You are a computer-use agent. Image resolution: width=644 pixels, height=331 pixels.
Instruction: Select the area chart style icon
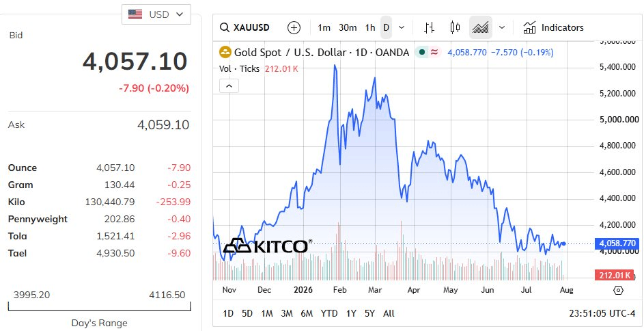pyautogui.click(x=481, y=27)
